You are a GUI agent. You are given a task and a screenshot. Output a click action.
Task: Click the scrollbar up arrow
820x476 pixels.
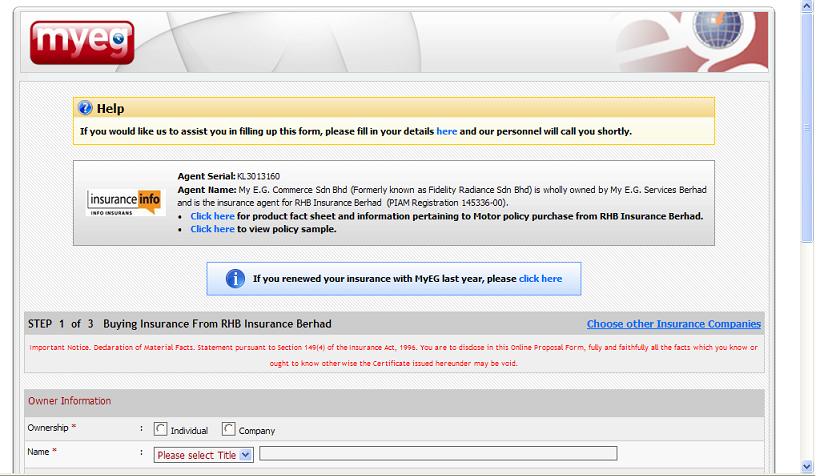[807, 6]
